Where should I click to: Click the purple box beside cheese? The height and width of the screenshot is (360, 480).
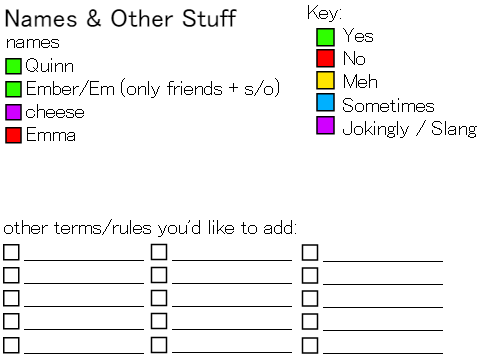(x=13, y=112)
